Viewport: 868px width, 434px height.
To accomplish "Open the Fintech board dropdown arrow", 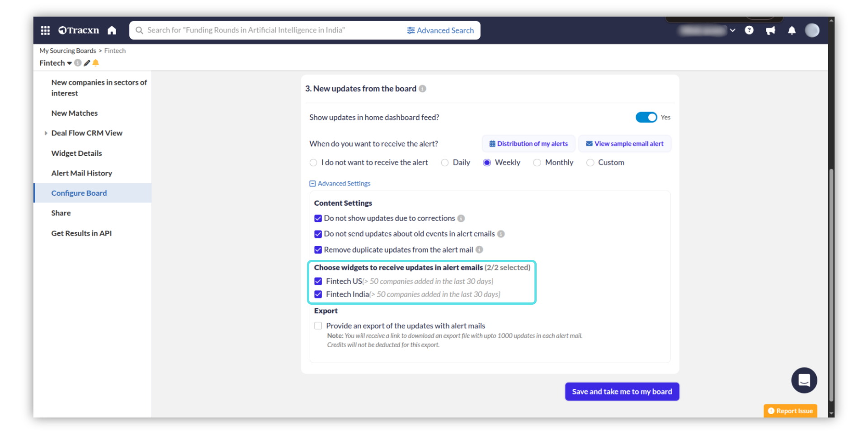I will [69, 63].
